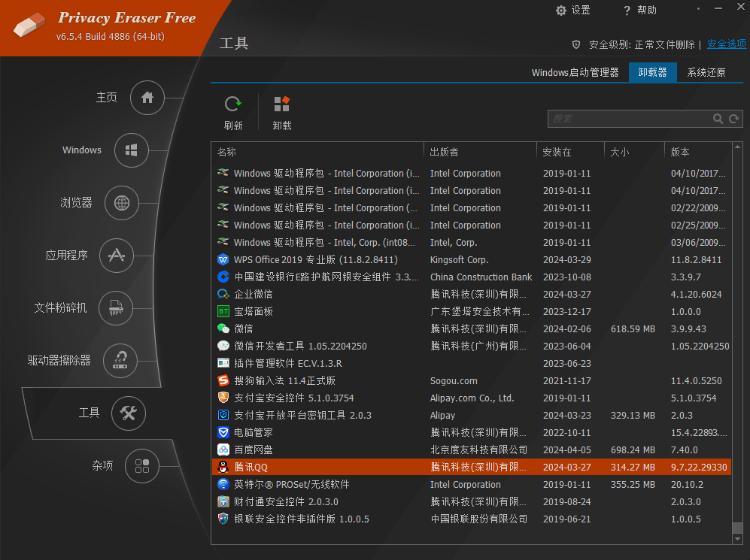Screen dimensions: 750x560
Task: Sort list by 名称 column header
Action: tap(317, 152)
